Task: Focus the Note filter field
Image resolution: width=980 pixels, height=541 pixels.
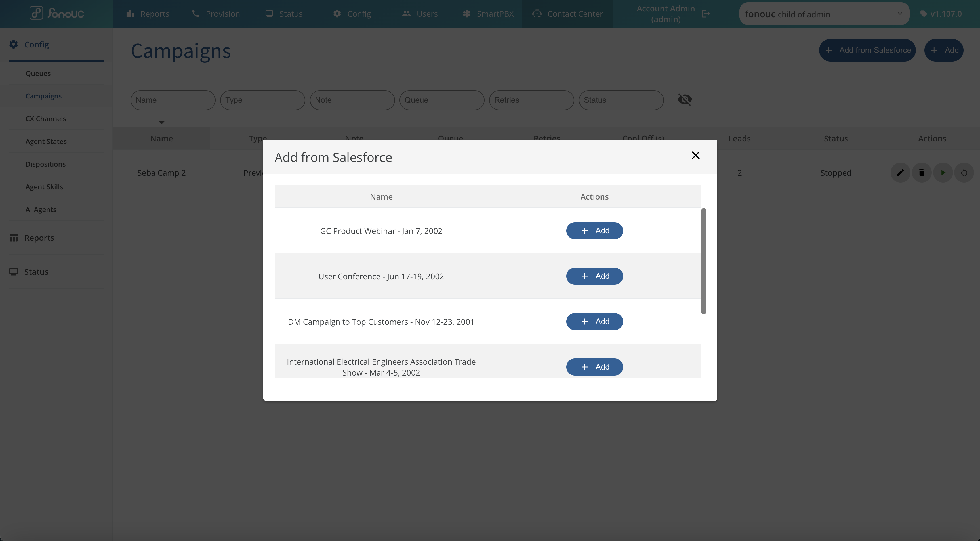Action: coord(352,100)
